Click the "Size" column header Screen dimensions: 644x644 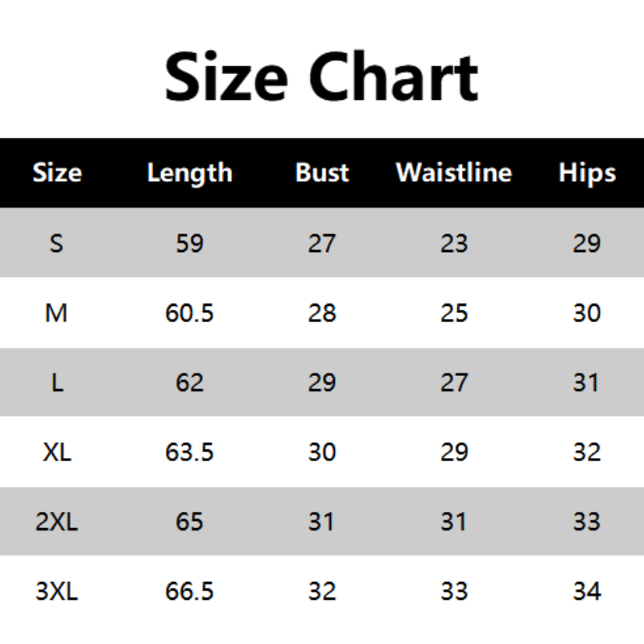(56, 173)
